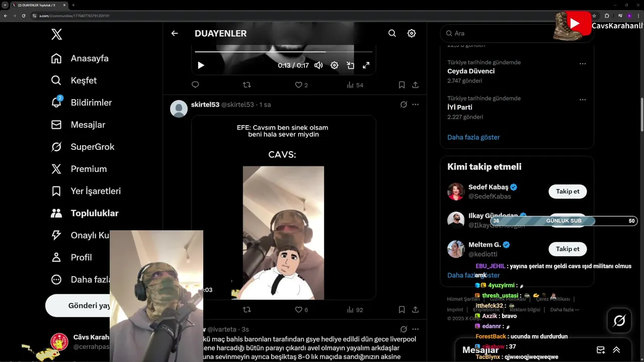Viewport: 644px width, 362px height.
Task: Open SuperGrok from the sidebar
Action: pyautogui.click(x=83, y=147)
